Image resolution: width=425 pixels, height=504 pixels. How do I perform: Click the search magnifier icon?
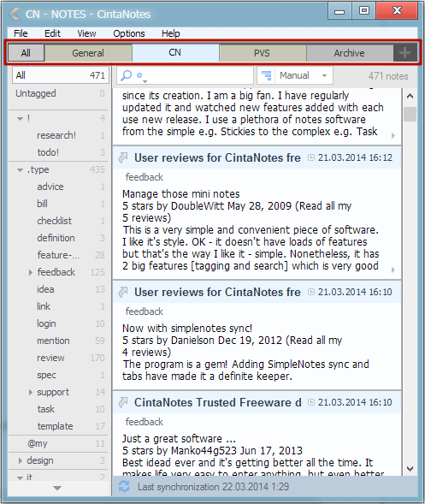pyautogui.click(x=126, y=75)
